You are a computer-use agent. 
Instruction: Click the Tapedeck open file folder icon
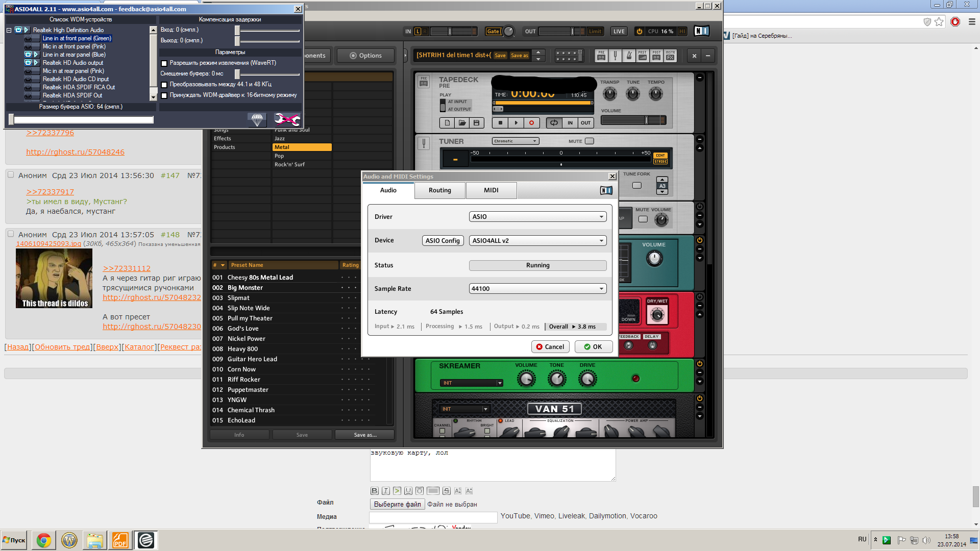[x=462, y=123]
